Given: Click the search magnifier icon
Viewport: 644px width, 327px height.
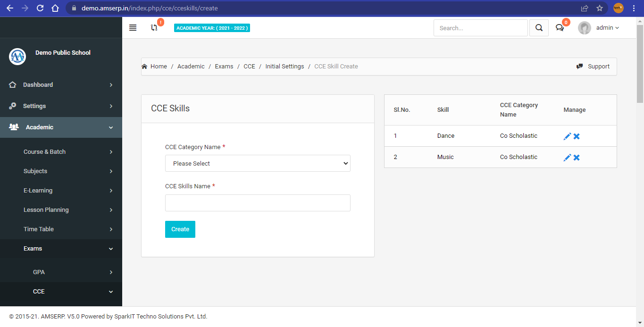Looking at the screenshot, I should 539,27.
